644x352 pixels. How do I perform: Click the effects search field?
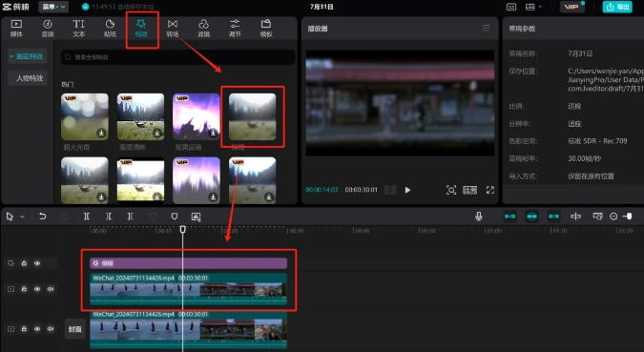point(177,57)
